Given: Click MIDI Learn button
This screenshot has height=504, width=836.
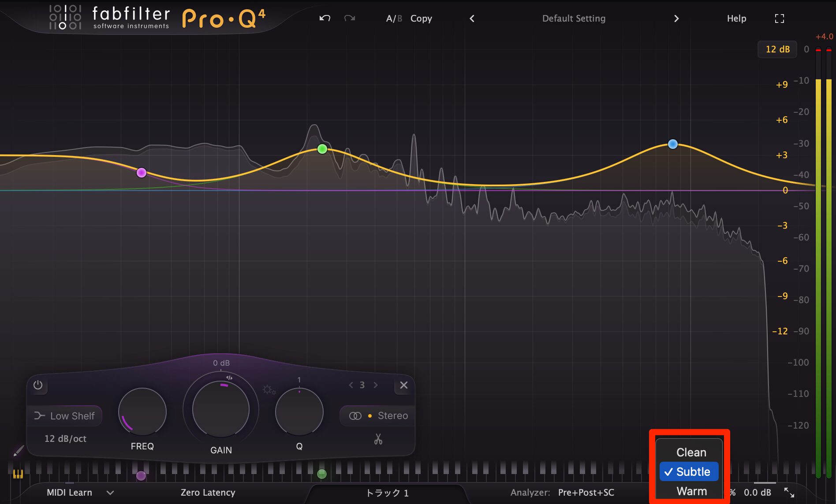Looking at the screenshot, I should tap(69, 493).
